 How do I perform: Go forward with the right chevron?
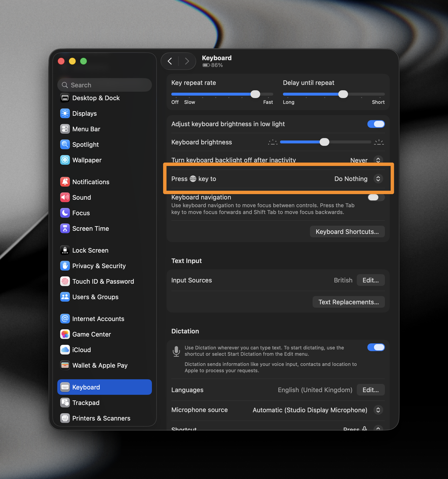(x=187, y=61)
